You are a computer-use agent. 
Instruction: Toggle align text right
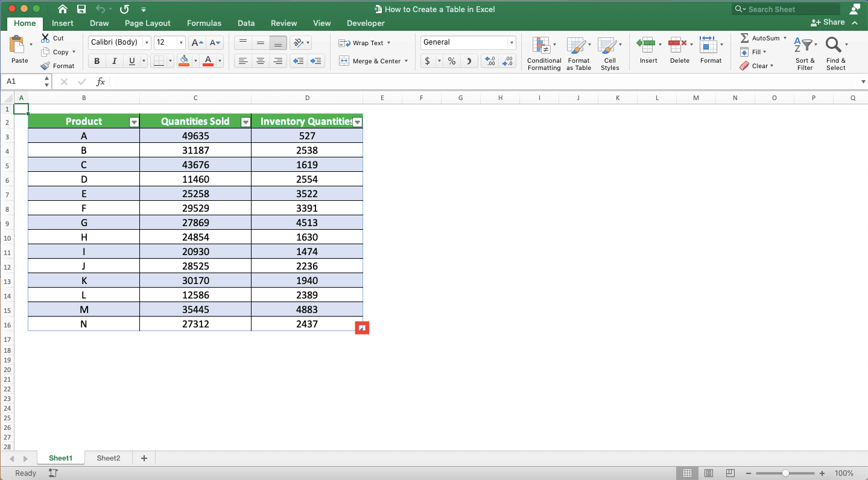(x=278, y=61)
